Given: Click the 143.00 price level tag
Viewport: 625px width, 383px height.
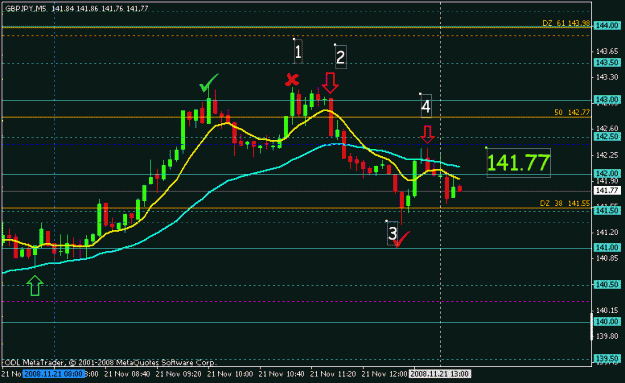Looking at the screenshot, I should [x=607, y=99].
